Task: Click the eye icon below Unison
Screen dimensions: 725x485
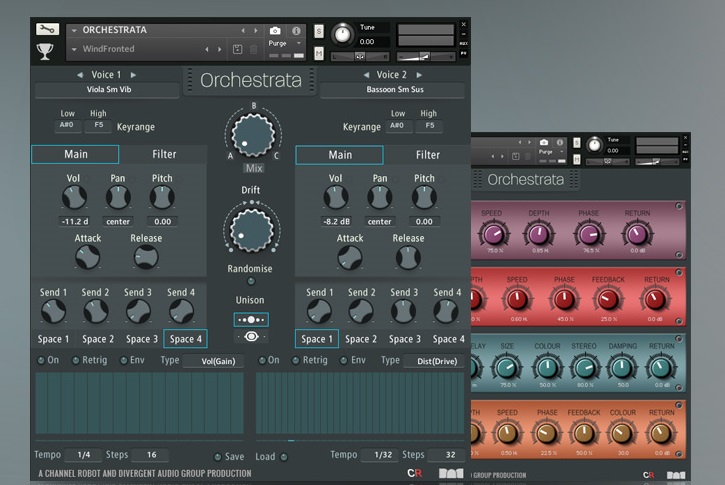Action: tap(251, 337)
